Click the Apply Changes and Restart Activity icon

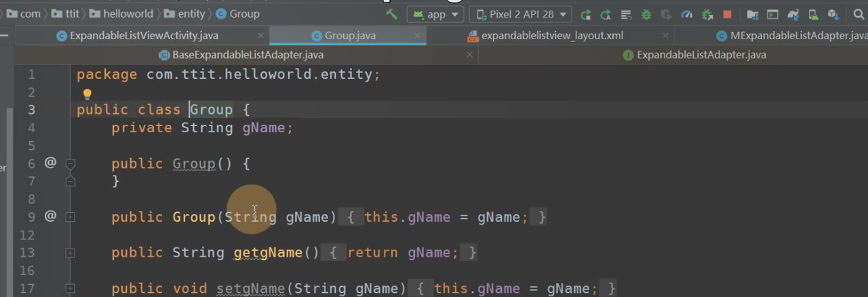586,14
